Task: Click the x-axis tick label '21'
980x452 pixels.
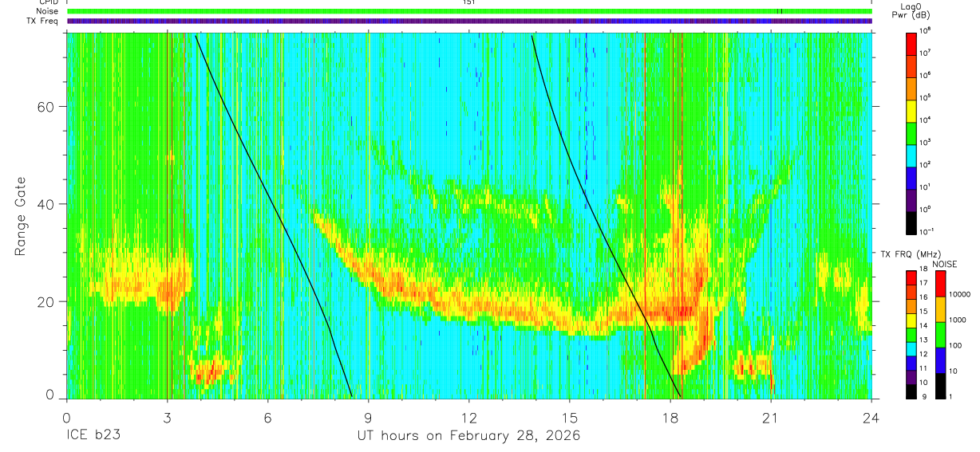Action: (771, 418)
